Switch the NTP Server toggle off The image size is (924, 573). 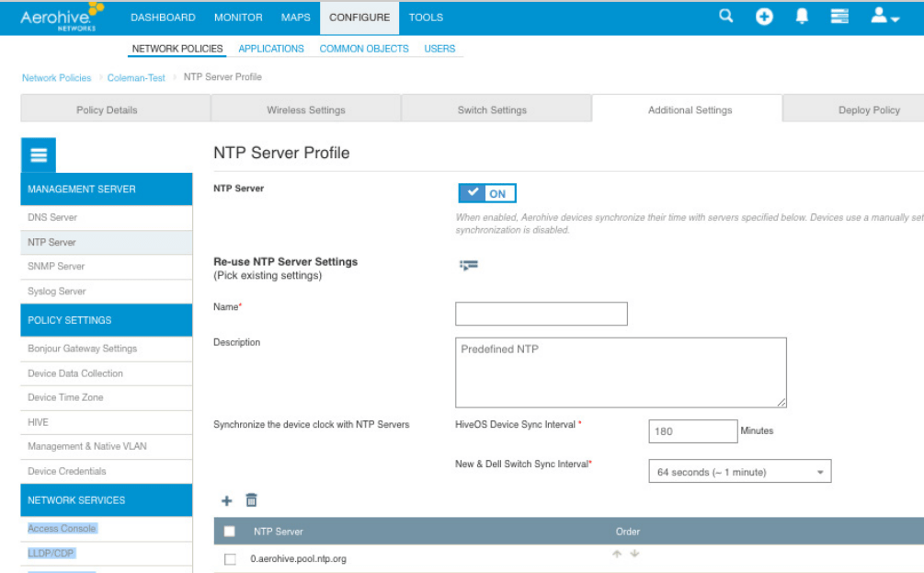pyautogui.click(x=487, y=193)
